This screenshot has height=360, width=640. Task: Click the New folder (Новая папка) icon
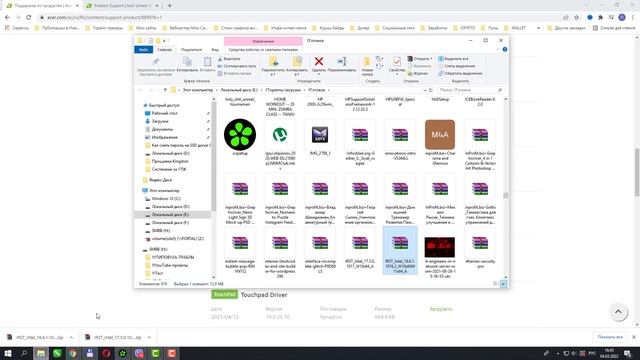[367, 62]
